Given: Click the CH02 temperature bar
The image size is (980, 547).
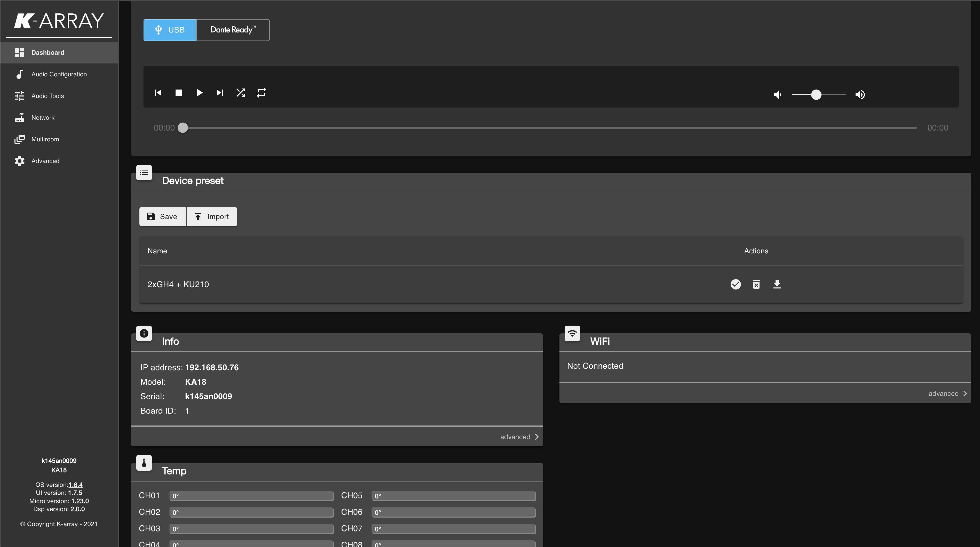Looking at the screenshot, I should [251, 512].
